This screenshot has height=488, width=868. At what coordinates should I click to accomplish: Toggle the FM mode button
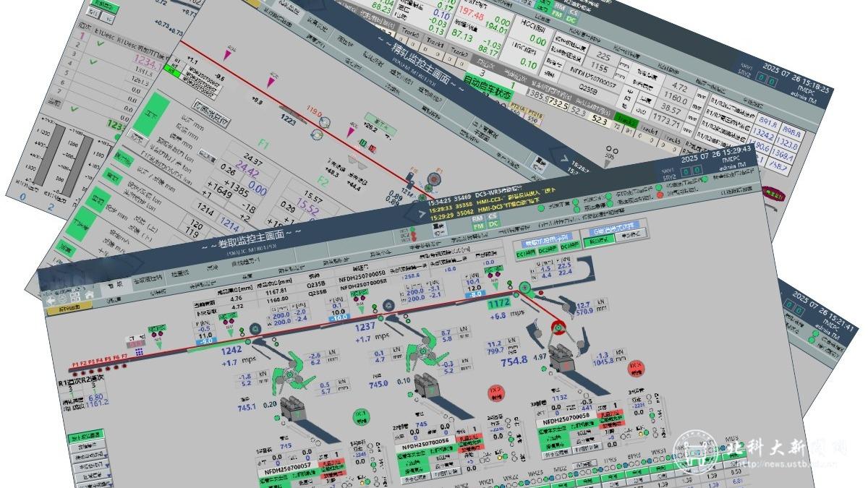[478, 226]
